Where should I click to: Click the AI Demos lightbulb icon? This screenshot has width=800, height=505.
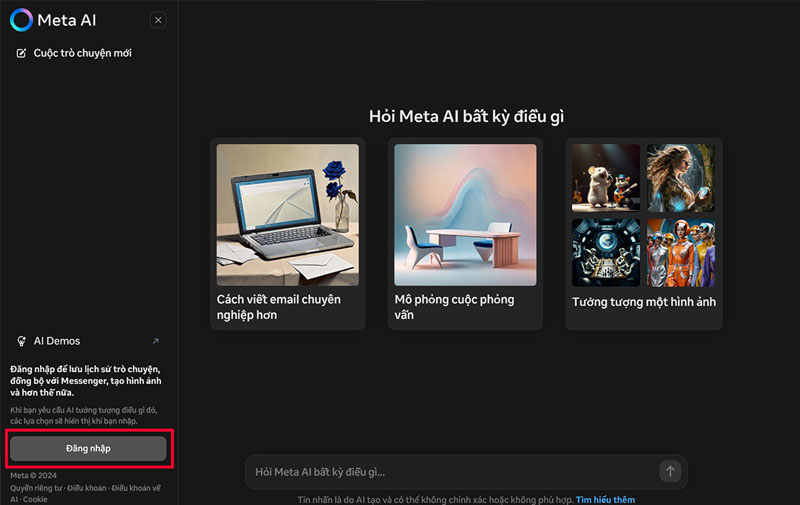point(21,341)
